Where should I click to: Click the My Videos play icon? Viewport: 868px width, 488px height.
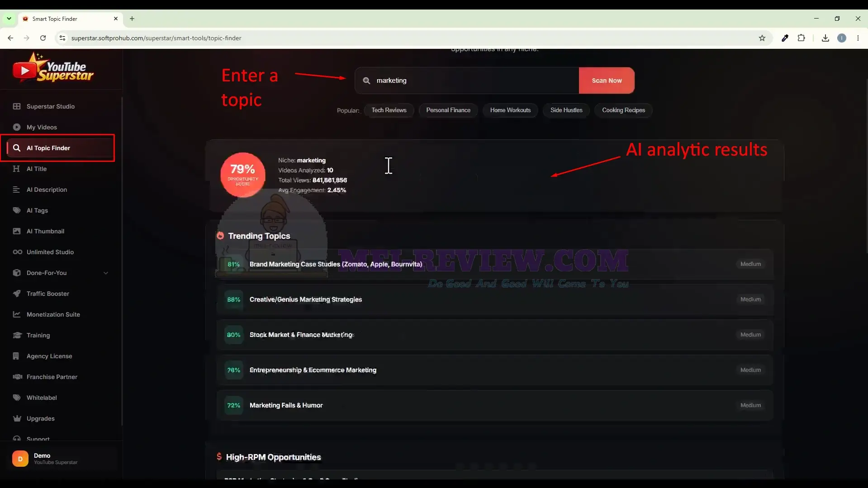click(x=17, y=127)
